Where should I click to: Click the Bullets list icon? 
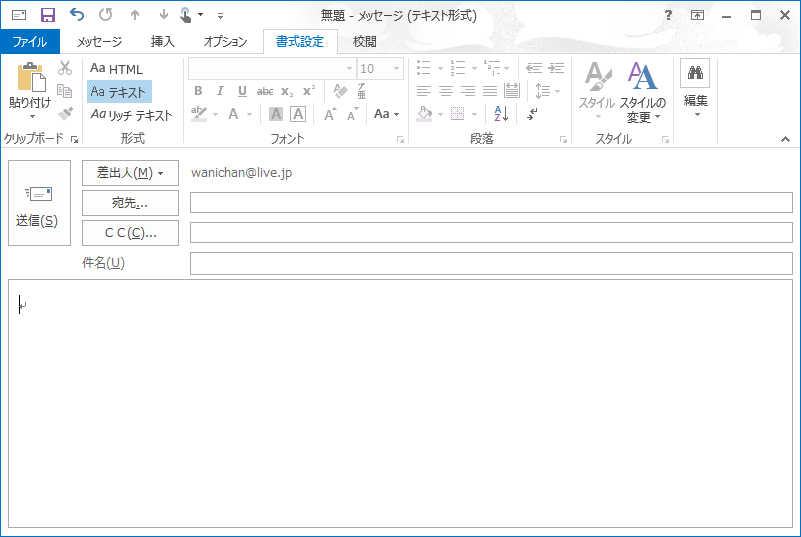pos(424,67)
